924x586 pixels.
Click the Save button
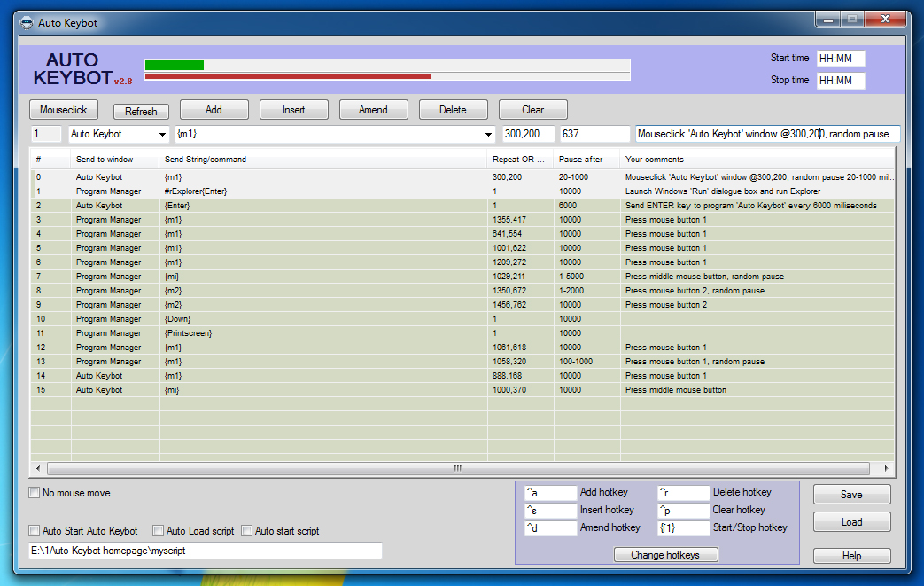[x=851, y=495]
